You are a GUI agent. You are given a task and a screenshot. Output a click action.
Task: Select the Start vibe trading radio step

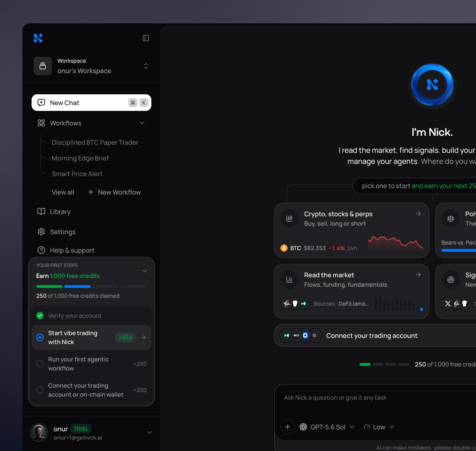(40, 337)
